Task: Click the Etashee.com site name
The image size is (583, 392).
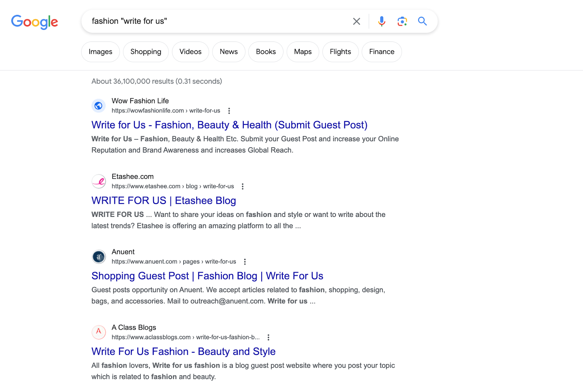Action: click(x=133, y=177)
